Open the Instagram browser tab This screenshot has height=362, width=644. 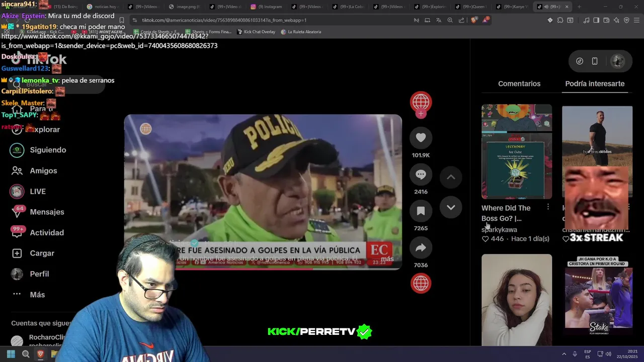(268, 7)
